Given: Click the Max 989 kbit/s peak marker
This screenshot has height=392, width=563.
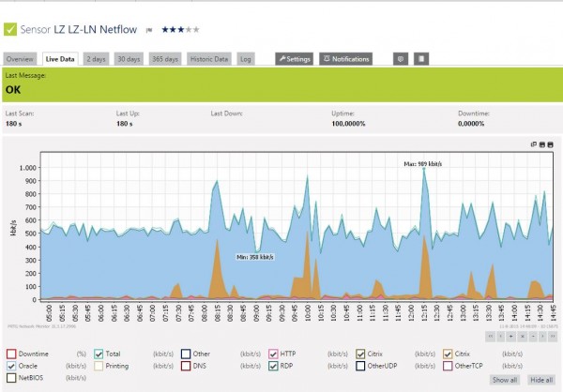Looking at the screenshot, I should (425, 169).
